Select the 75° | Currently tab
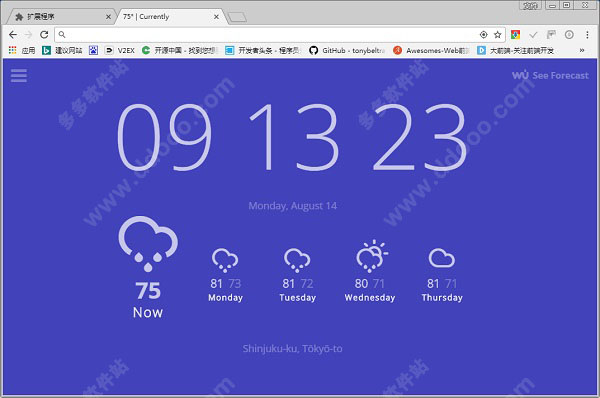600x398 pixels. (168, 16)
